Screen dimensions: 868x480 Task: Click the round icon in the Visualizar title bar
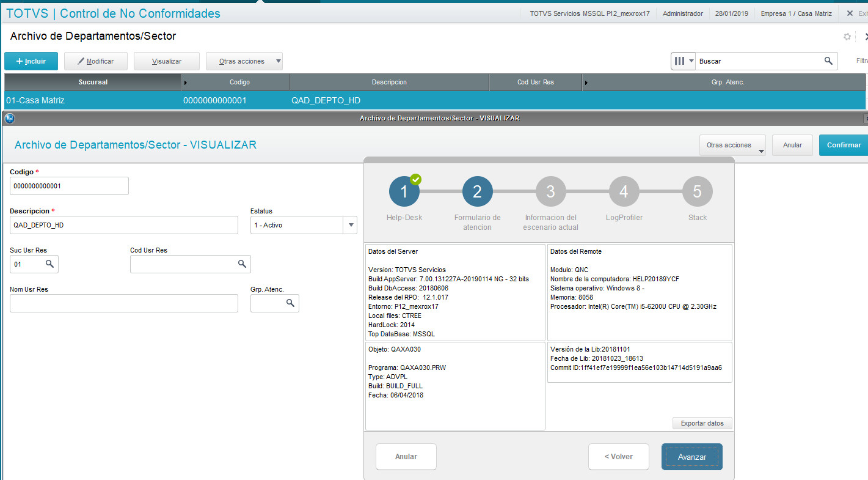tap(9, 119)
